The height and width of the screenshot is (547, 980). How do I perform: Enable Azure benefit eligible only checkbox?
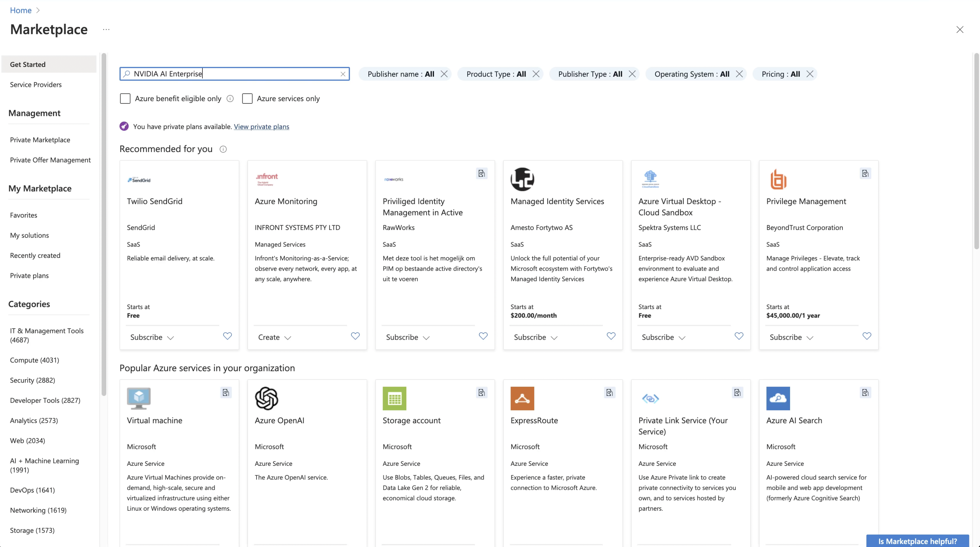tap(125, 99)
